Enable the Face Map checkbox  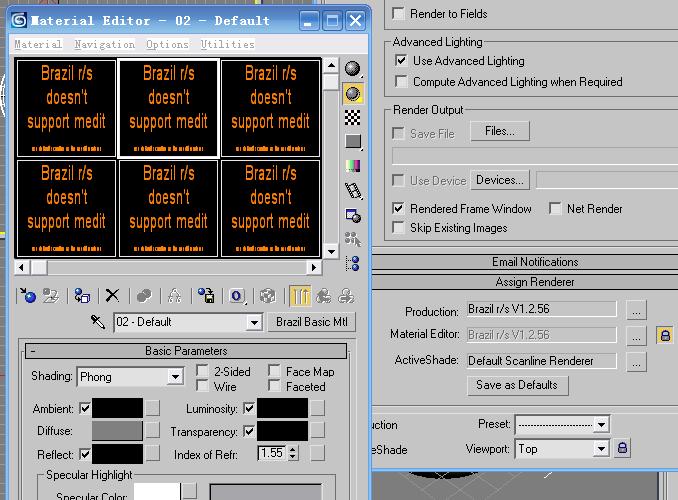pyautogui.click(x=274, y=371)
